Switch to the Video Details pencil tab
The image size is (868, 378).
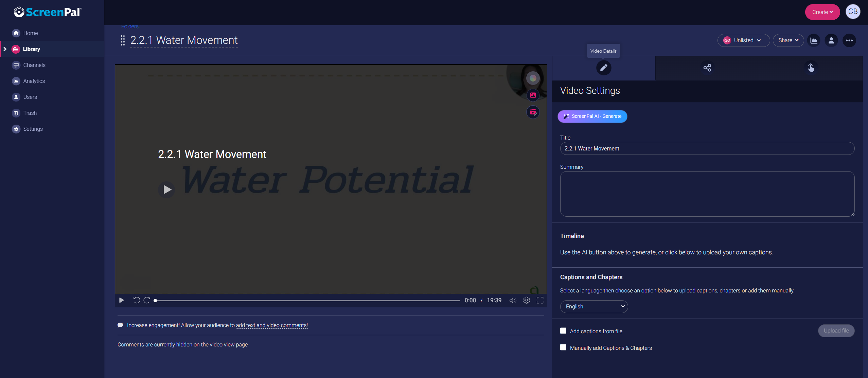[603, 68]
